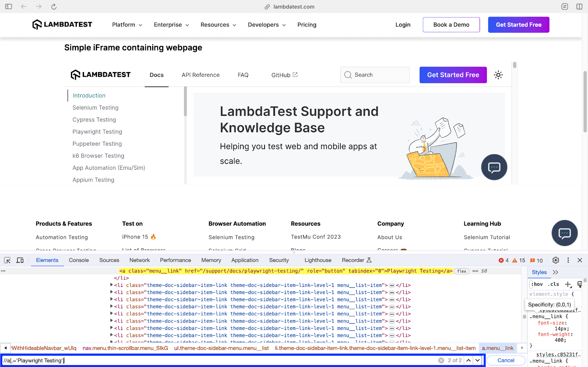Click Book a Demo button

click(x=451, y=25)
